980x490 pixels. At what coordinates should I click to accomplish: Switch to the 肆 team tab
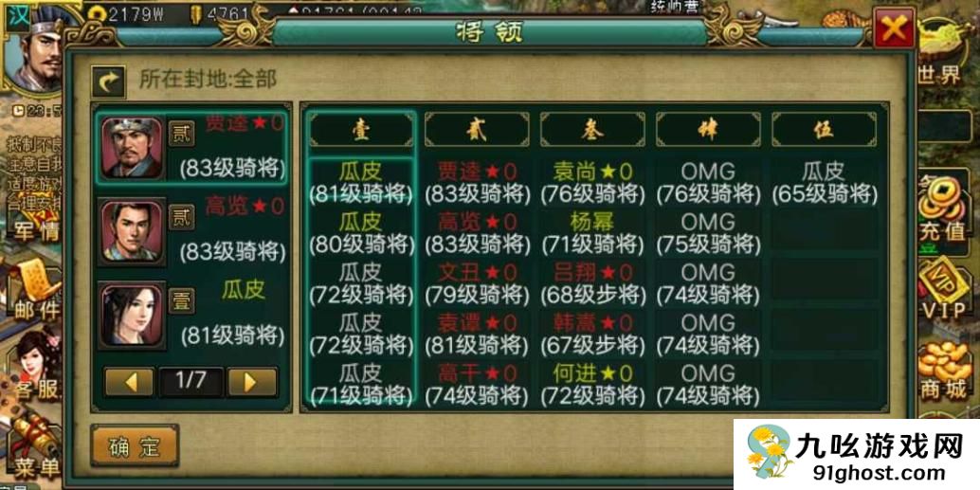pyautogui.click(x=708, y=130)
